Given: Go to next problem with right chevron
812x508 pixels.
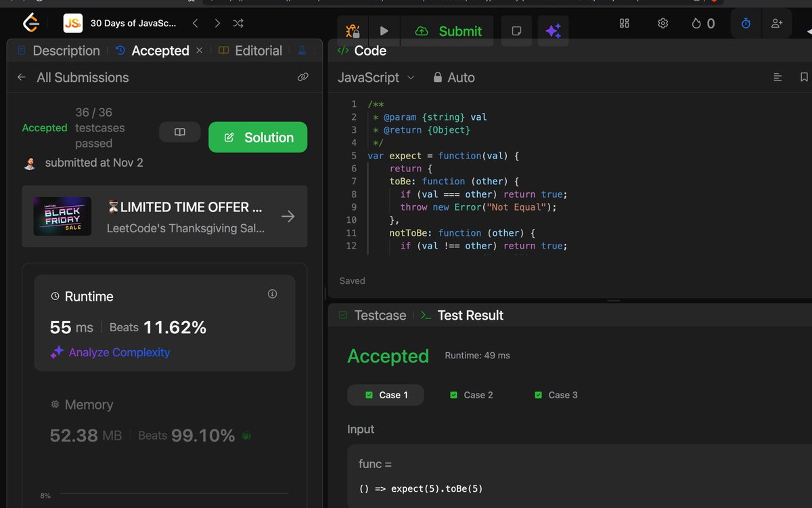Looking at the screenshot, I should pyautogui.click(x=217, y=22).
